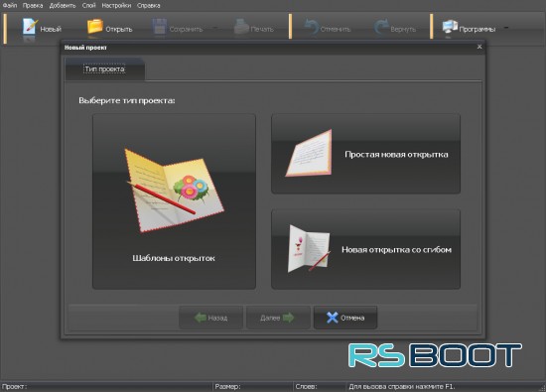Click the Отмена cancel button
The width and height of the screenshot is (546, 392).
coord(345,318)
